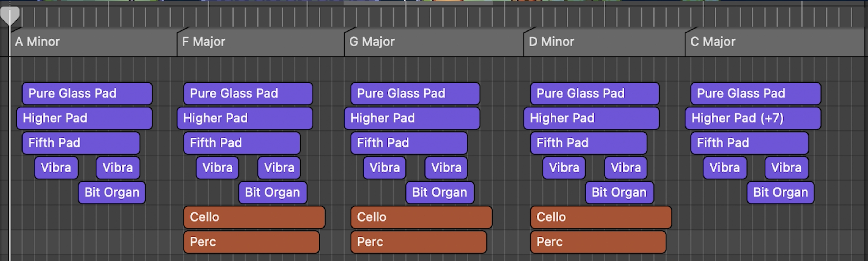Select first Vibra region in F Major
868x261 pixels.
(217, 167)
